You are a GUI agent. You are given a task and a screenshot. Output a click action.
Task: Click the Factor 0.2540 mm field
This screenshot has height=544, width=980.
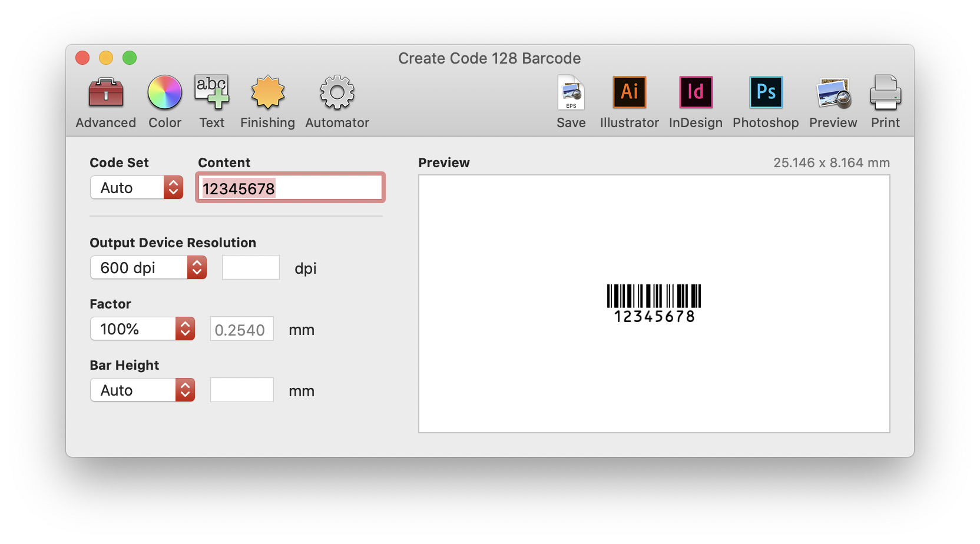[x=242, y=329]
